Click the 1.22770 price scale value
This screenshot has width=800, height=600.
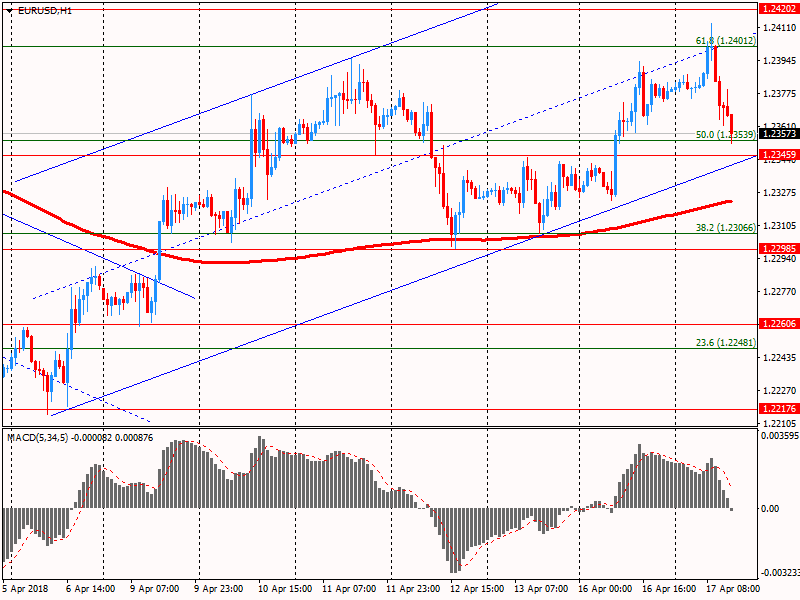point(779,292)
